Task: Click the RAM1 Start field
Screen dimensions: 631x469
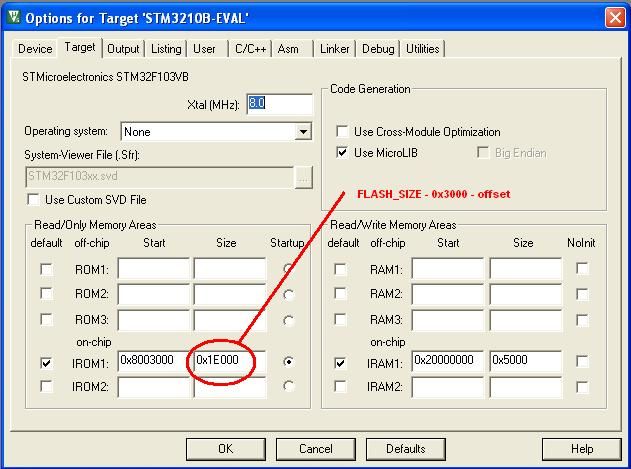Action: click(x=447, y=269)
